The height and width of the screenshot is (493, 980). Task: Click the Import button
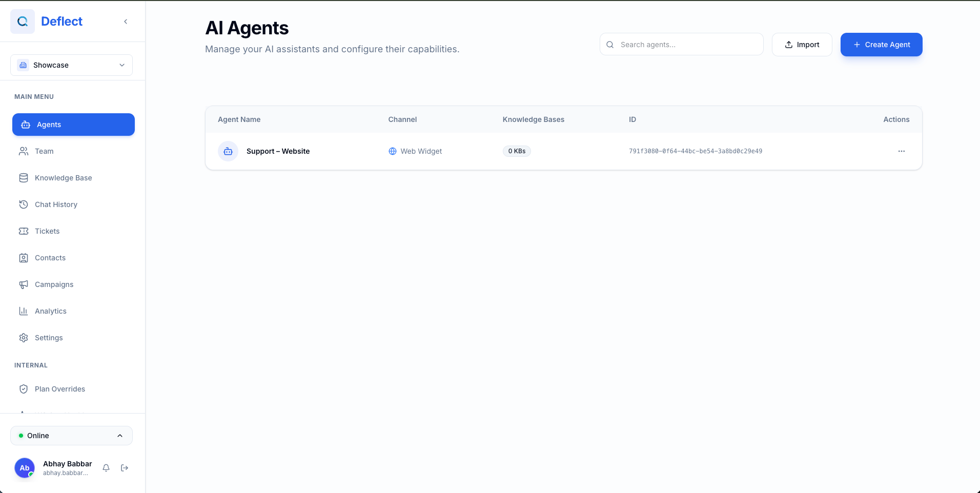tap(802, 45)
